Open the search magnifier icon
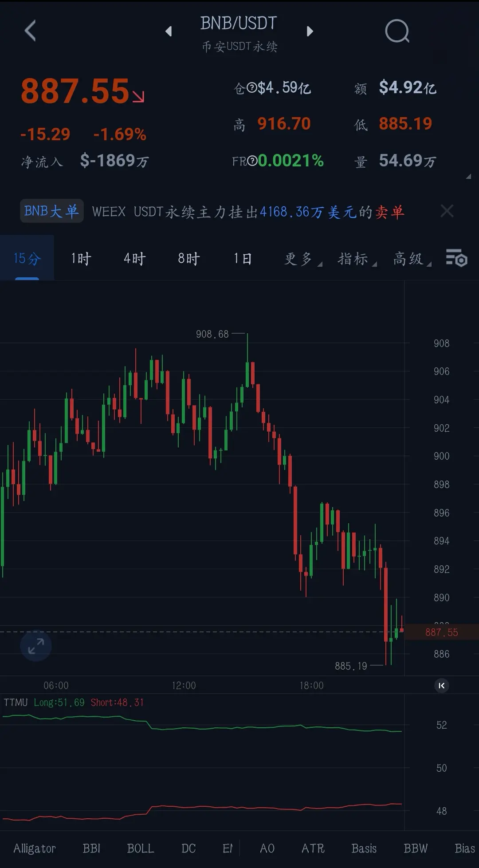 pos(397,31)
